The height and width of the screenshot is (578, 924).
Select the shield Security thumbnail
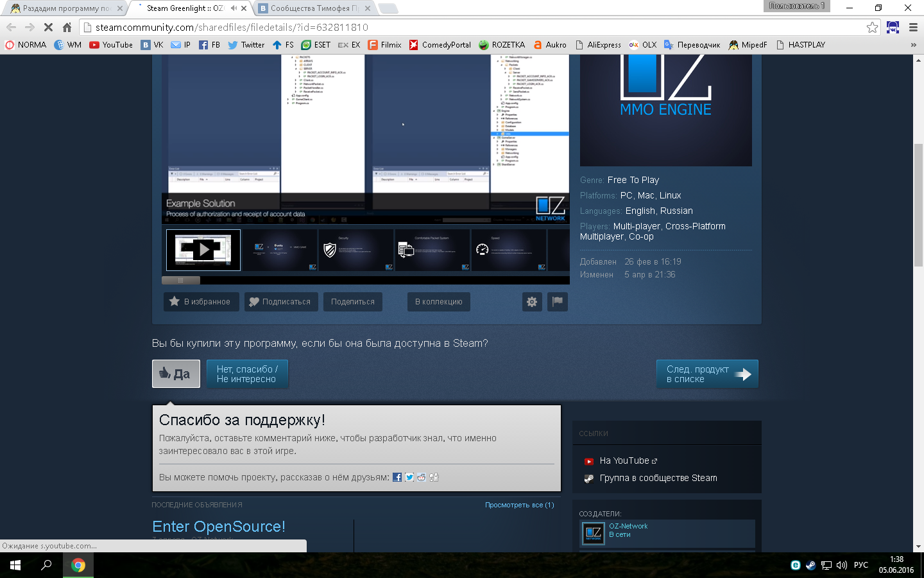355,250
